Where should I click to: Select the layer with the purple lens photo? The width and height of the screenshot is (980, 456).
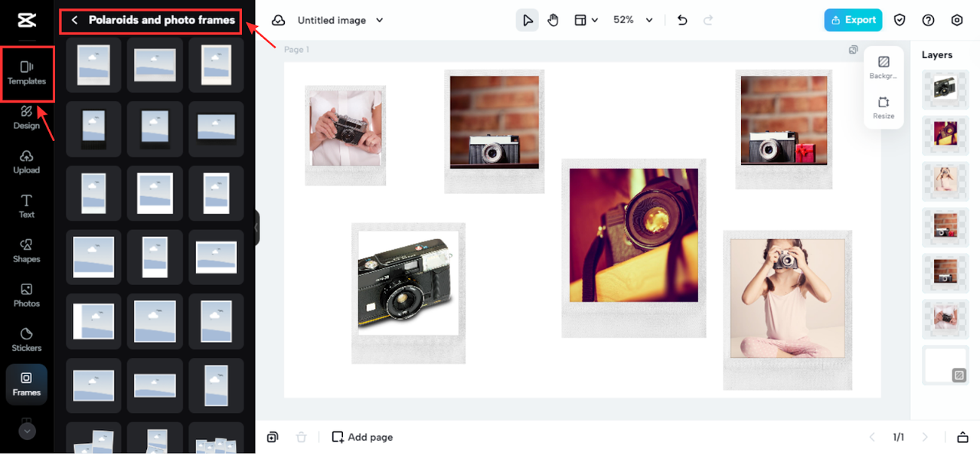point(946,135)
